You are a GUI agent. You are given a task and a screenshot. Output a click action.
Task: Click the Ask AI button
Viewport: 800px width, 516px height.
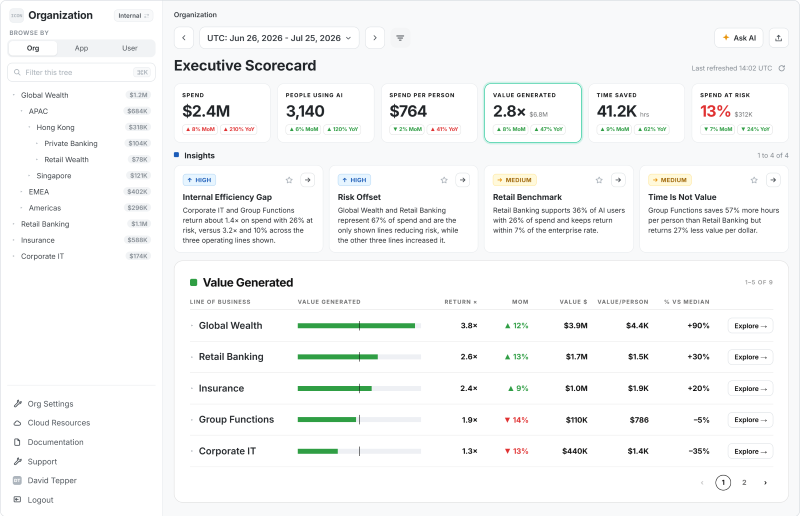[x=739, y=38]
